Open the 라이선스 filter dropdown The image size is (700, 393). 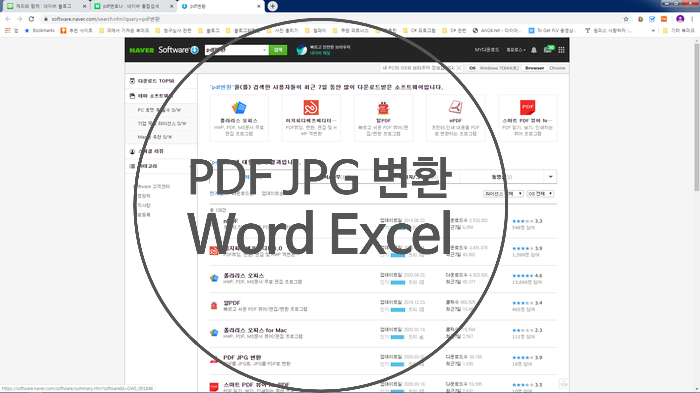click(x=503, y=194)
